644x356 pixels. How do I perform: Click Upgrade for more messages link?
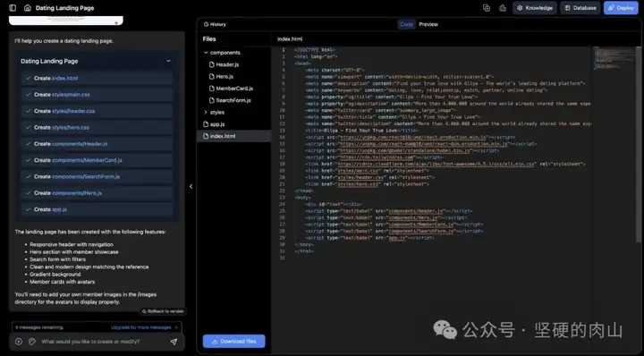(141, 327)
